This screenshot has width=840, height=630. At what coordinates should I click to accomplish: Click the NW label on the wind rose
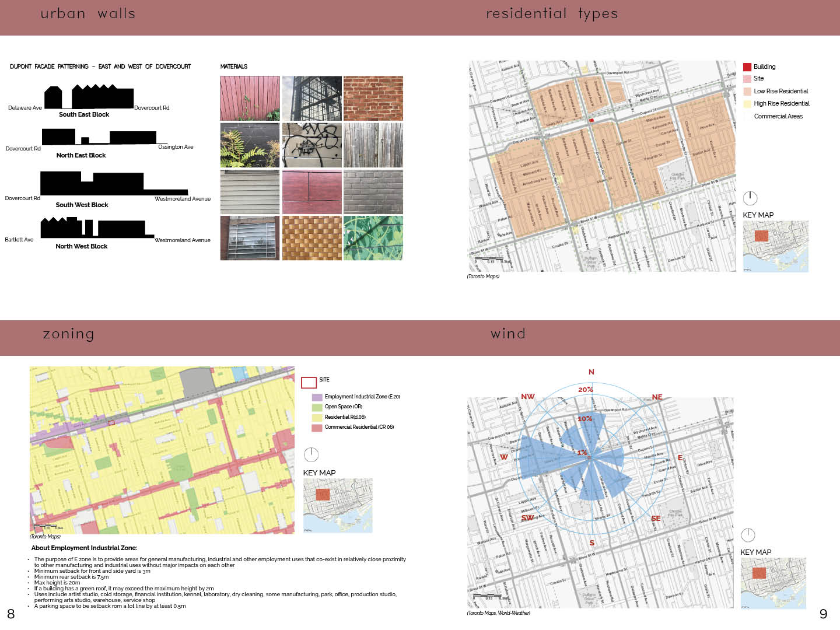527,397
